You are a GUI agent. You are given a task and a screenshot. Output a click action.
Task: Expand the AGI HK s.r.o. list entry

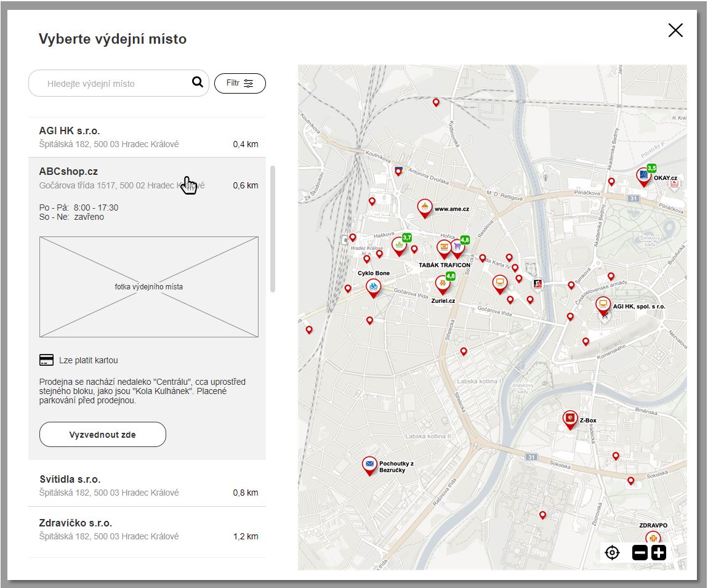click(x=148, y=137)
